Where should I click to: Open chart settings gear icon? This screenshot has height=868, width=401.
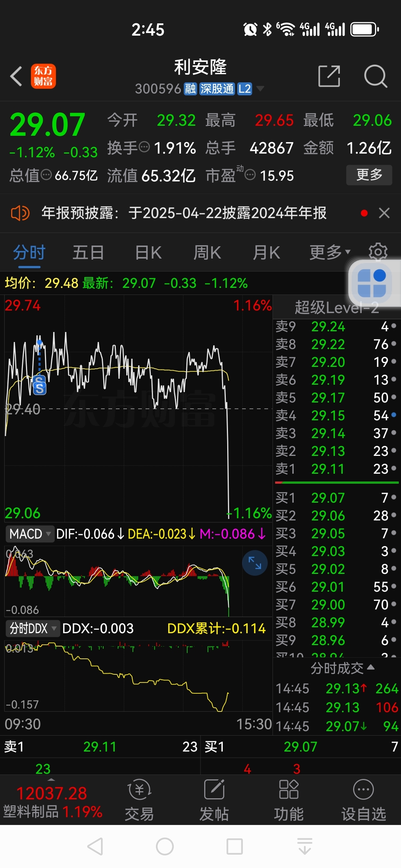click(378, 252)
